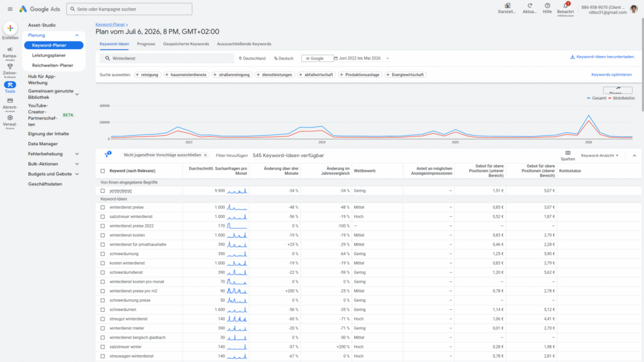Open the hamburger main menu

(x=10, y=9)
